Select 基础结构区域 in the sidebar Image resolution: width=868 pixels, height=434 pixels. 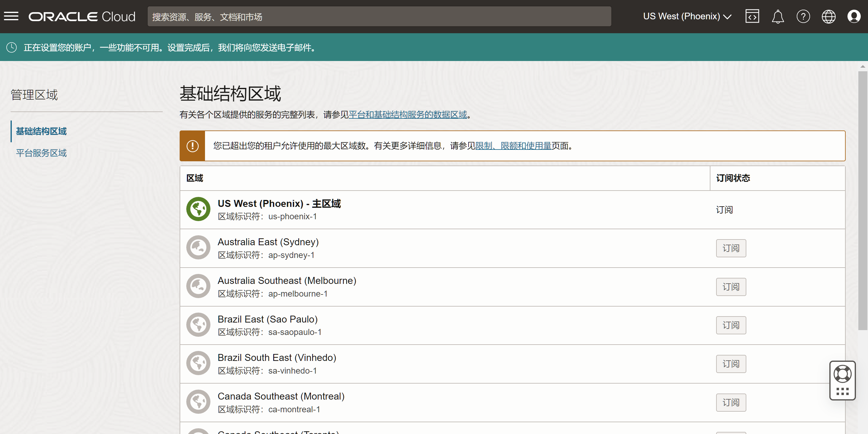(41, 131)
